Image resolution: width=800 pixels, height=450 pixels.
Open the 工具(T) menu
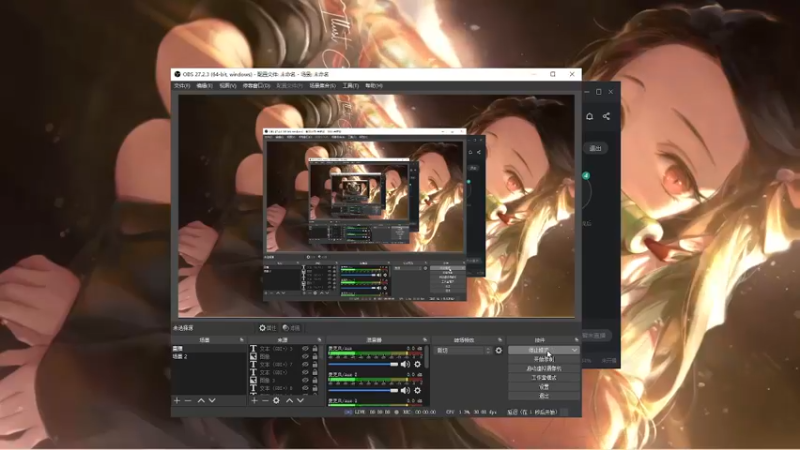(x=351, y=86)
